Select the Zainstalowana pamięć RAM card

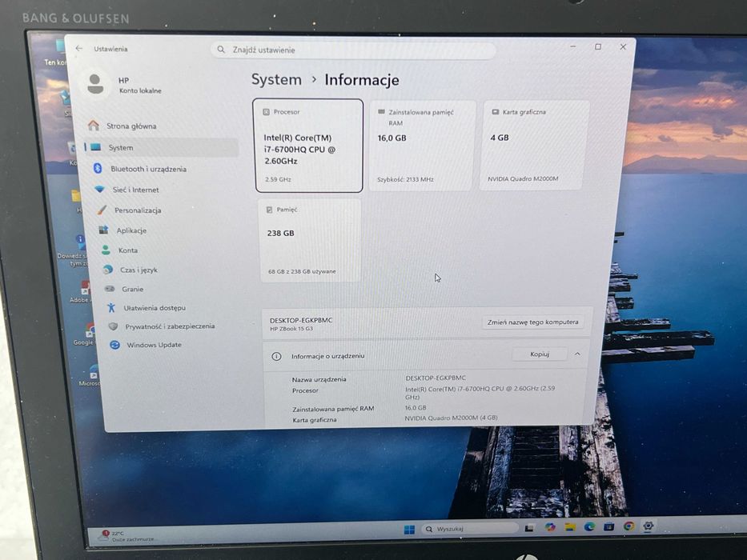coord(423,146)
